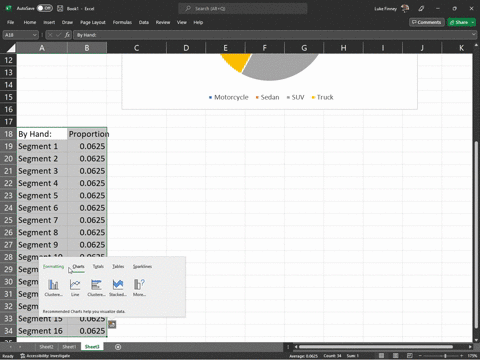Select the Charts tab in Quick Analysis
The height and width of the screenshot is (360, 480).
[x=78, y=267]
